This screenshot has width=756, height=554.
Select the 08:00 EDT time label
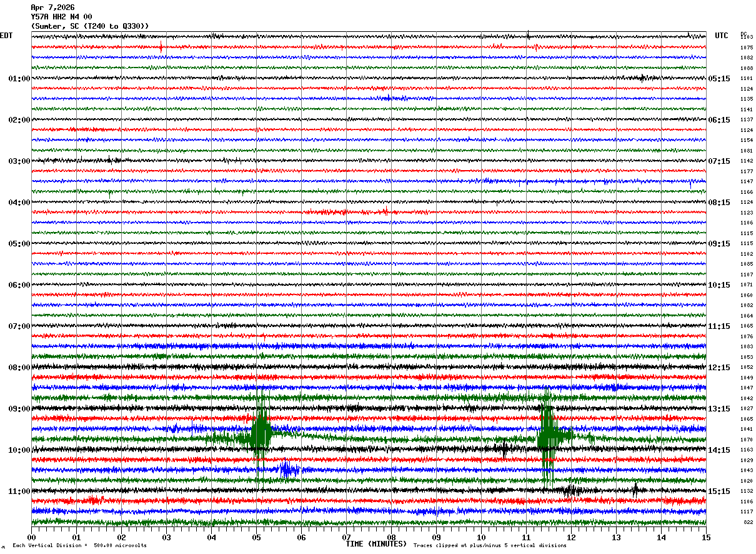click(x=19, y=368)
